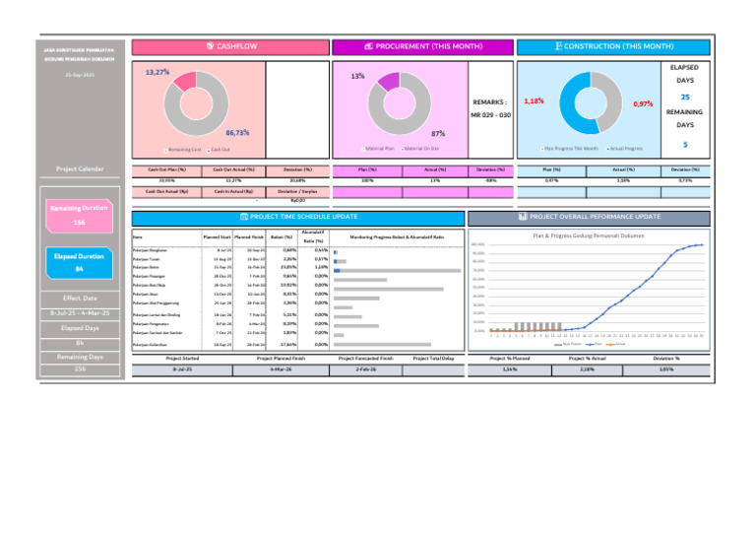The width and height of the screenshot is (756, 535).
Task: Click the "Material On Site" legend entry
Action: [x=420, y=149]
